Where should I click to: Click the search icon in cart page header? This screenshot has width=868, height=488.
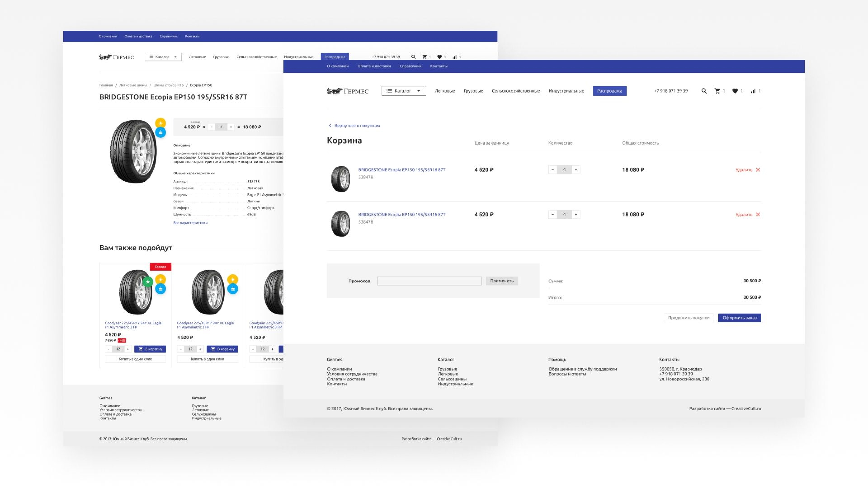pos(704,91)
